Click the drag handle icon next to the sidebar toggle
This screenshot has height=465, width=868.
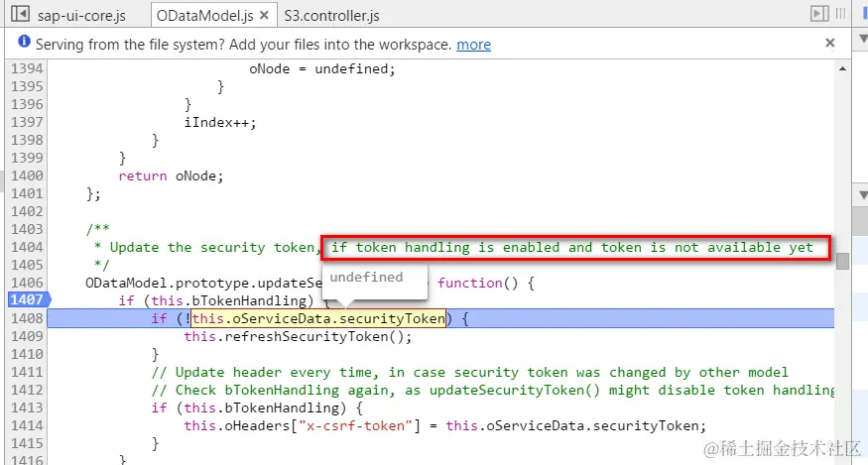[x=840, y=14]
